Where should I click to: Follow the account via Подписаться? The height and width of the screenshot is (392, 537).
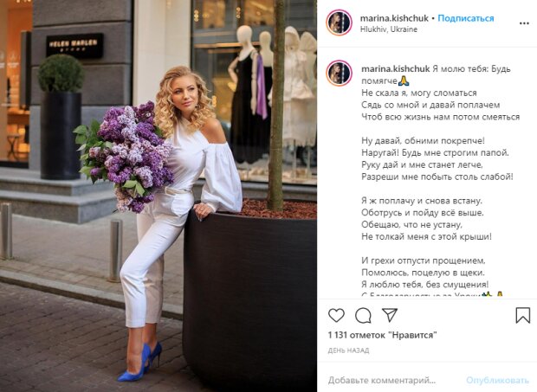click(x=466, y=18)
